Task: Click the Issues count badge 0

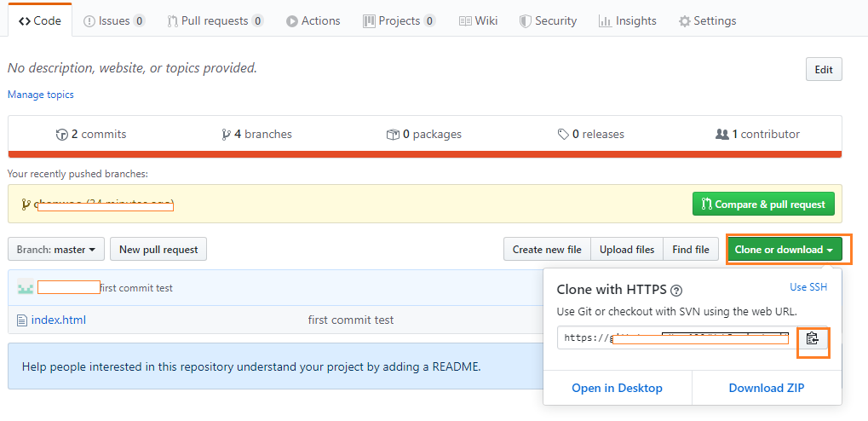Action: click(139, 21)
